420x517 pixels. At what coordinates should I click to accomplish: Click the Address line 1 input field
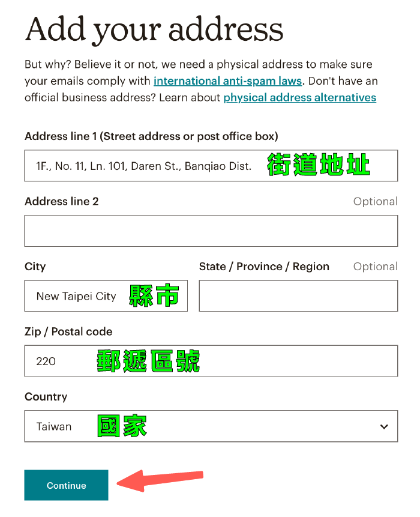click(x=144, y=166)
